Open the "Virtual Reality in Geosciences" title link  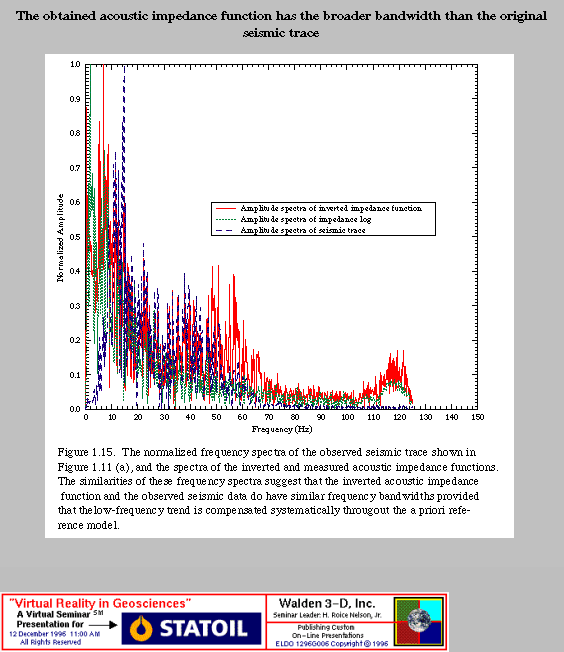tap(100, 603)
